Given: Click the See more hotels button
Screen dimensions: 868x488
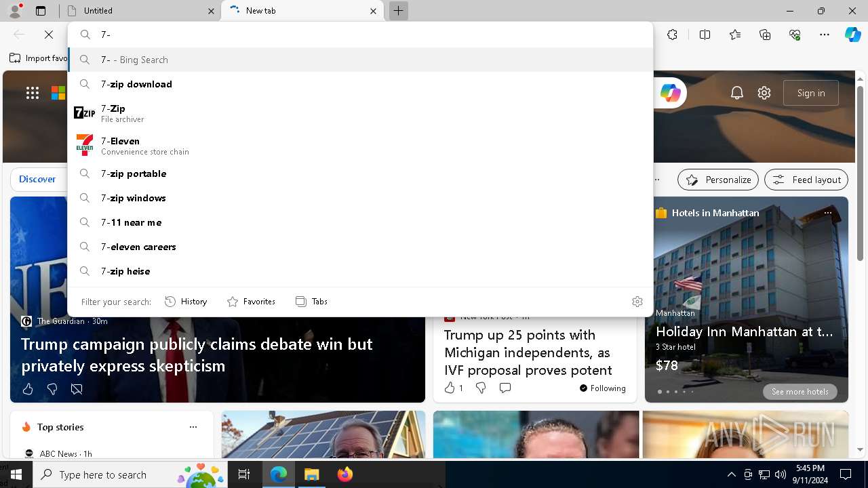Looking at the screenshot, I should (800, 392).
